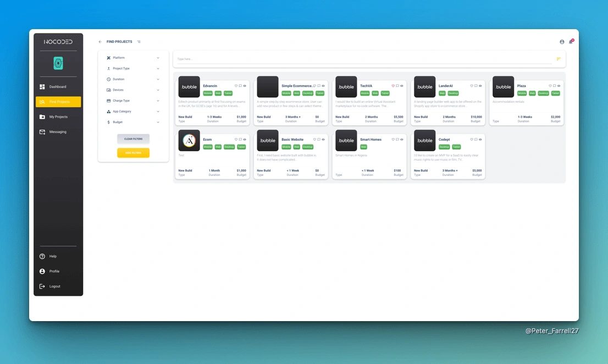
Task: Favorite the Plaza project
Action: tap(550, 86)
